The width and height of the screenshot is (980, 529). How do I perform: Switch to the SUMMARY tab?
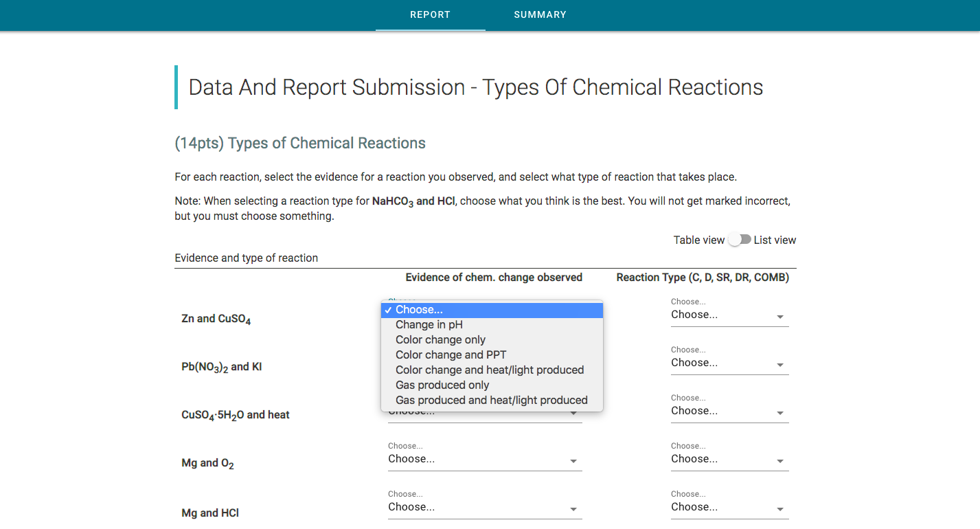click(x=540, y=14)
